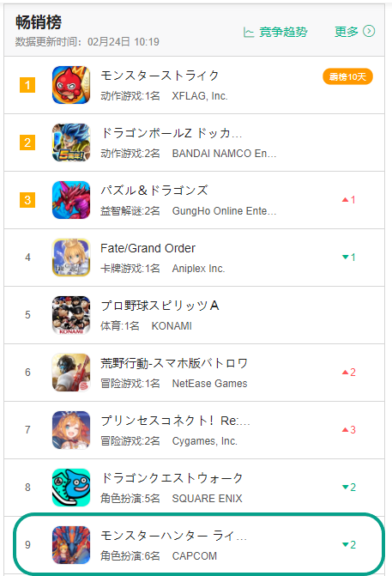Screen dimensions: 392x576
Task: Click the ドラゴンクエストウォーク title text
Action: click(x=172, y=478)
